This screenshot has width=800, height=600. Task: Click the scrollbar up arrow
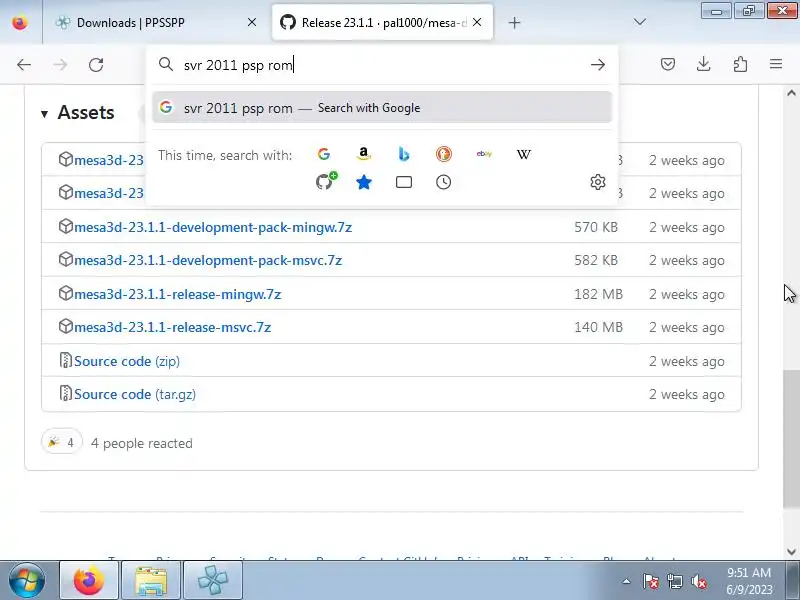click(791, 93)
